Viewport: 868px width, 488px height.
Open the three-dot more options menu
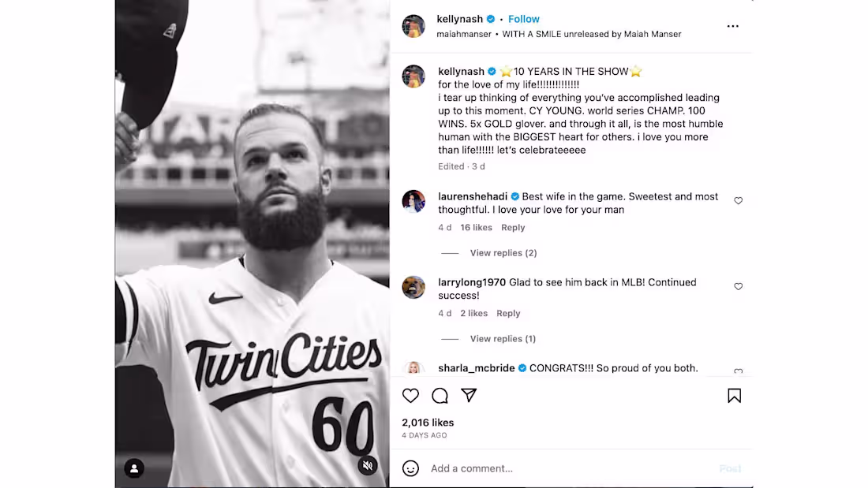[733, 27]
